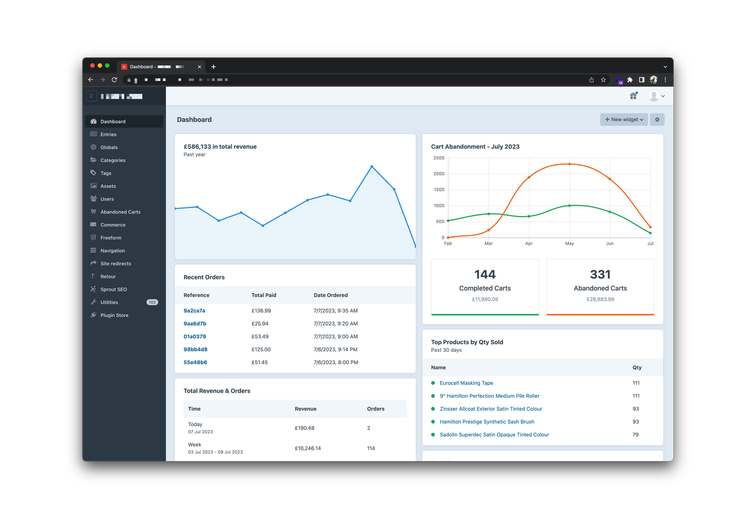Open the Entries section icon

93,134
